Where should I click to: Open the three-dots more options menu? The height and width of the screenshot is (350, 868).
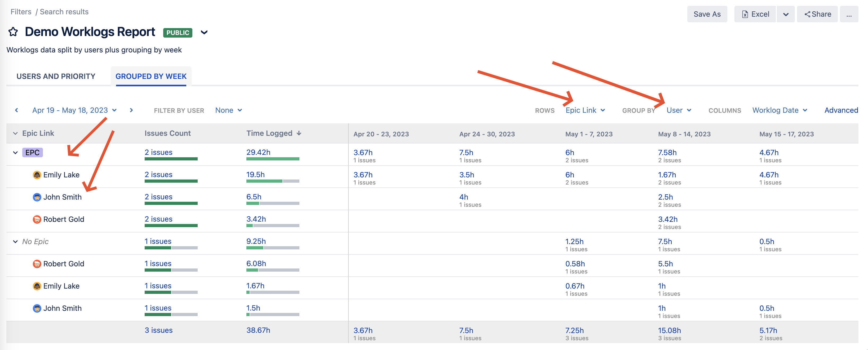(849, 14)
